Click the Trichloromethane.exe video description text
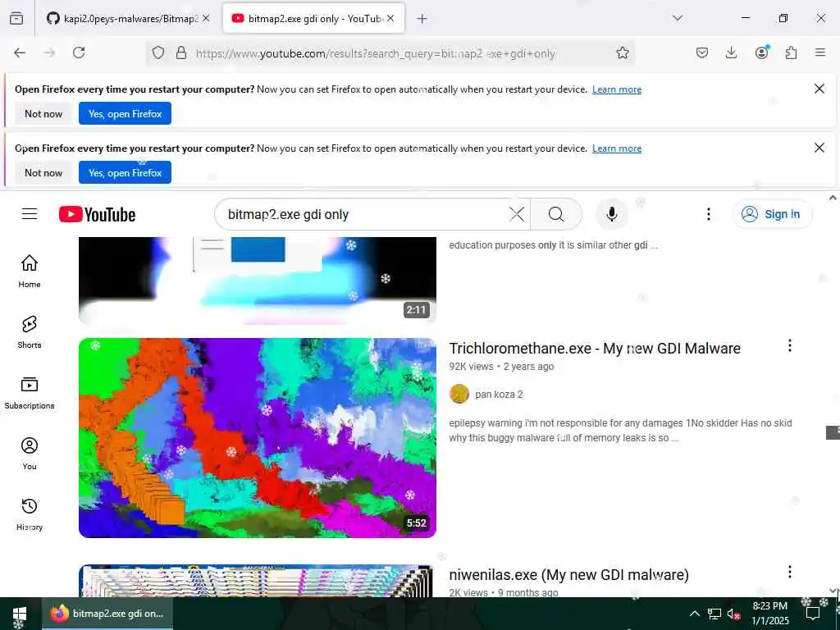The width and height of the screenshot is (840, 630). click(x=620, y=430)
